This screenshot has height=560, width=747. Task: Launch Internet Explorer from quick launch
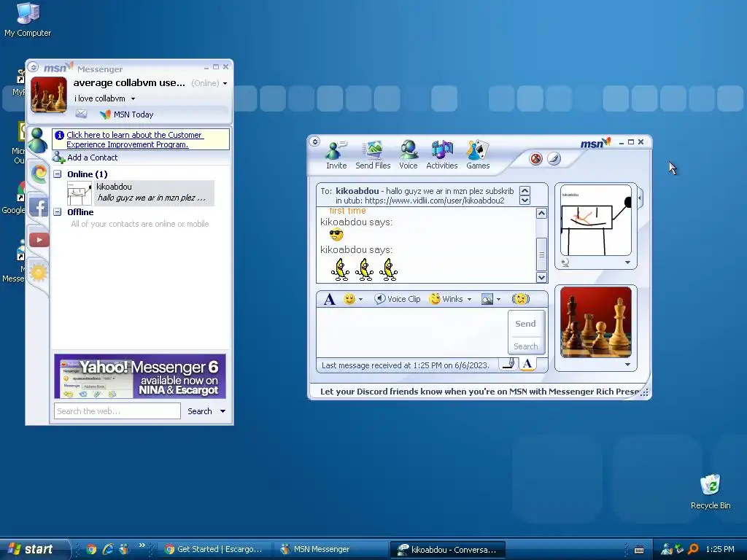108,549
